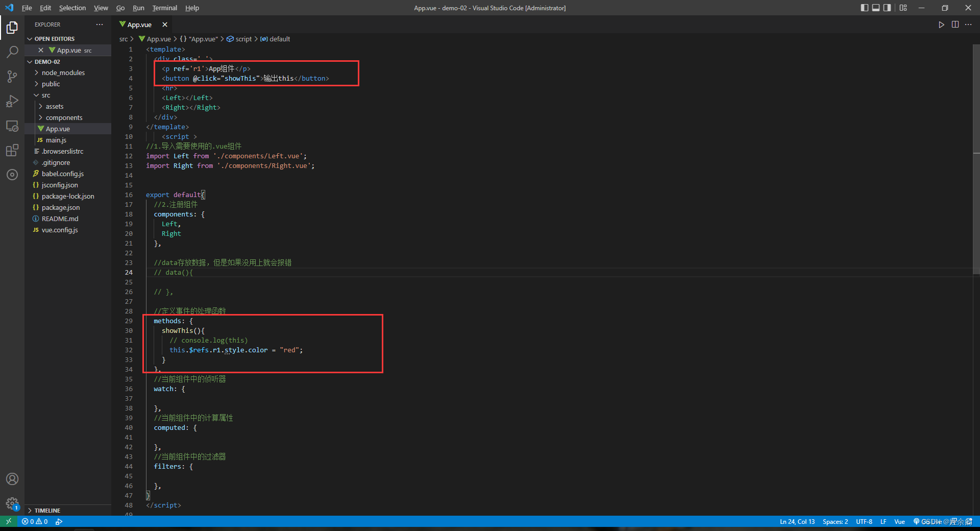The height and width of the screenshot is (531, 980).
Task: Click 'script' in the breadcrumb
Action: (243, 39)
